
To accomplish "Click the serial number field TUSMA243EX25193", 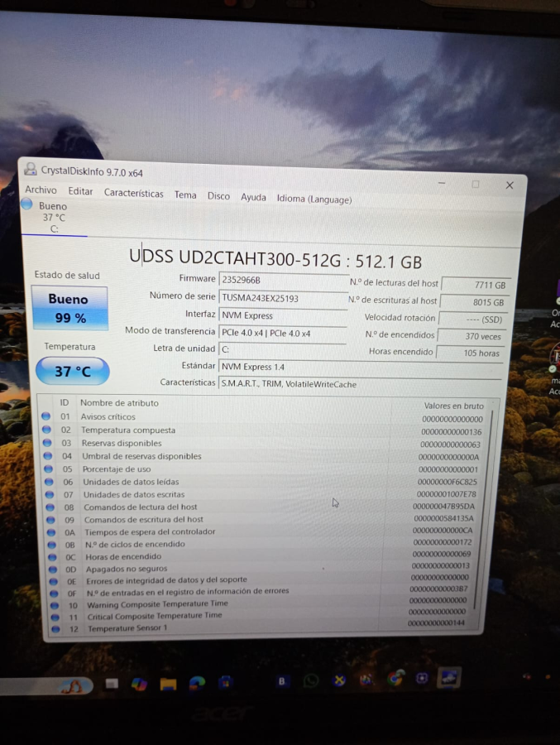I will pyautogui.click(x=283, y=298).
